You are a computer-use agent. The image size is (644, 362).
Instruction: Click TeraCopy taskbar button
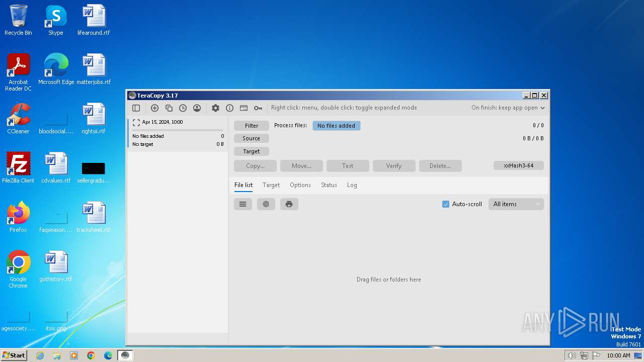point(125,355)
